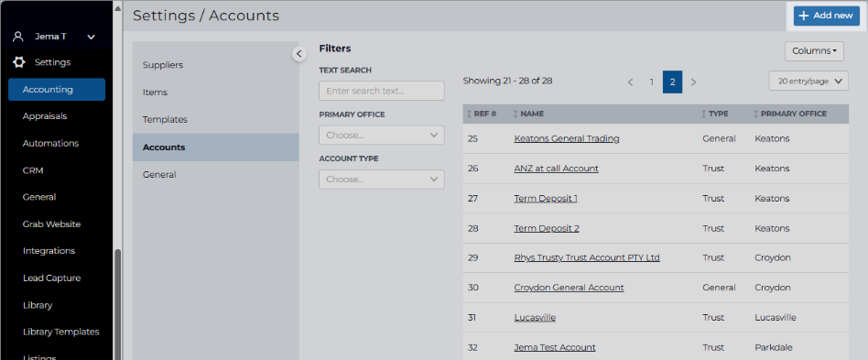Open the Columns dropdown
Image resolution: width=868 pixels, height=360 pixels.
point(814,51)
